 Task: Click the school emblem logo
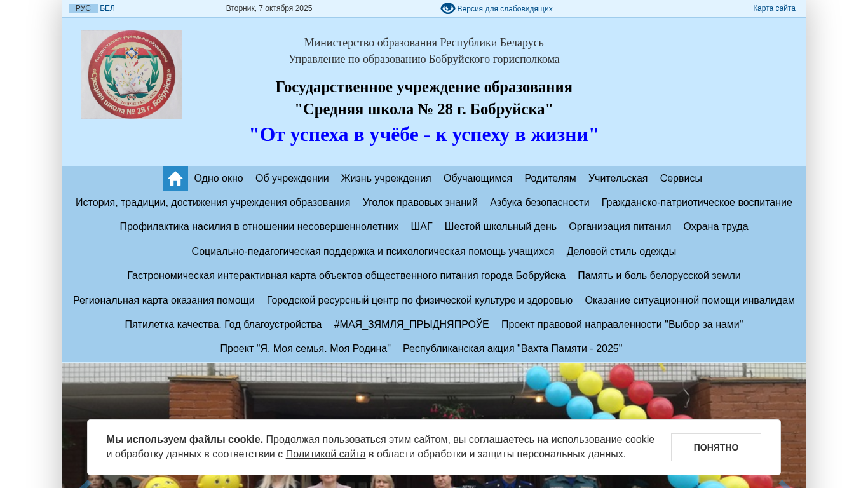pos(132,75)
